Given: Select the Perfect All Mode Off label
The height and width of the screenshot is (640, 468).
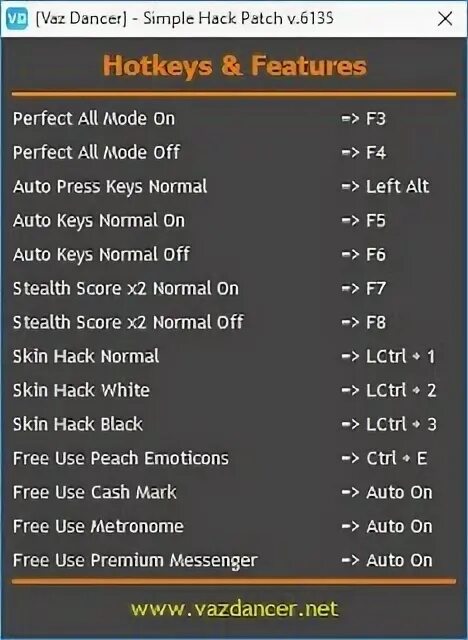Looking at the screenshot, I should (x=96, y=153).
